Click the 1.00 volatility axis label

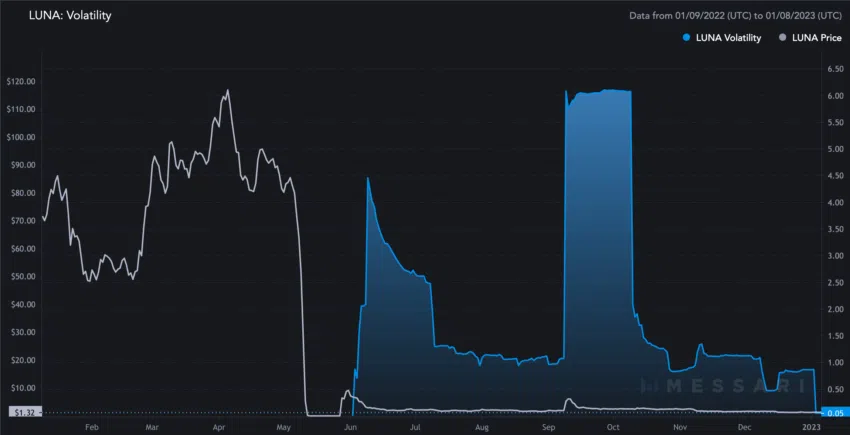(835, 363)
